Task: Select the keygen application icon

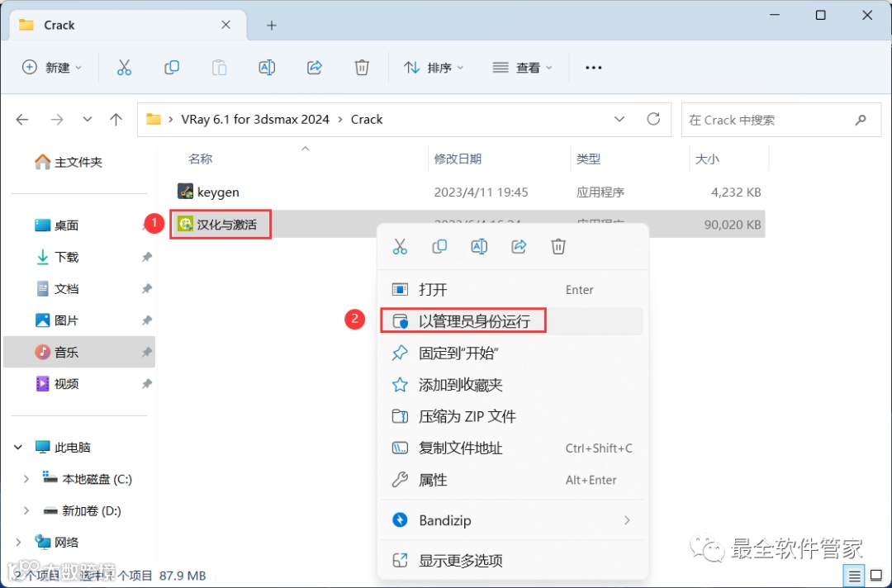Action: 185,192
